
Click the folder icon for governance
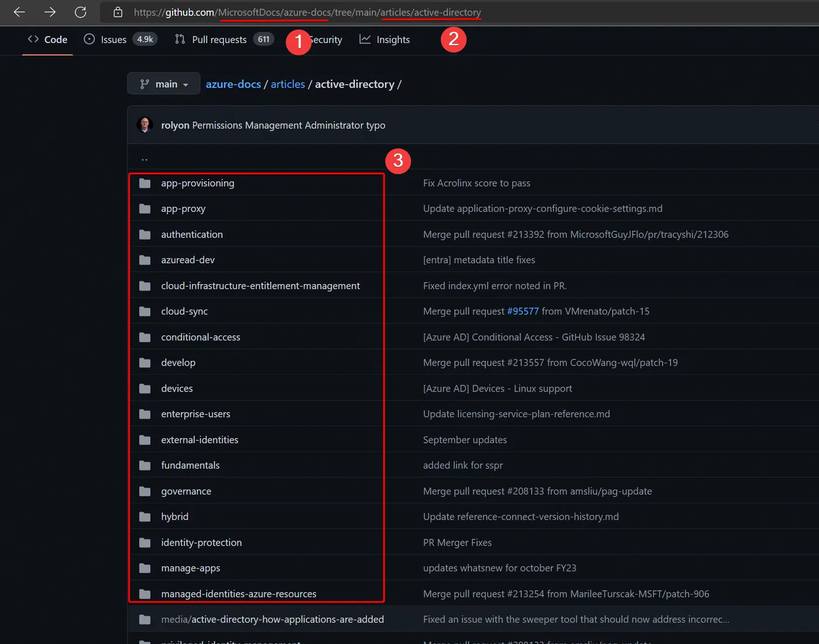point(144,491)
